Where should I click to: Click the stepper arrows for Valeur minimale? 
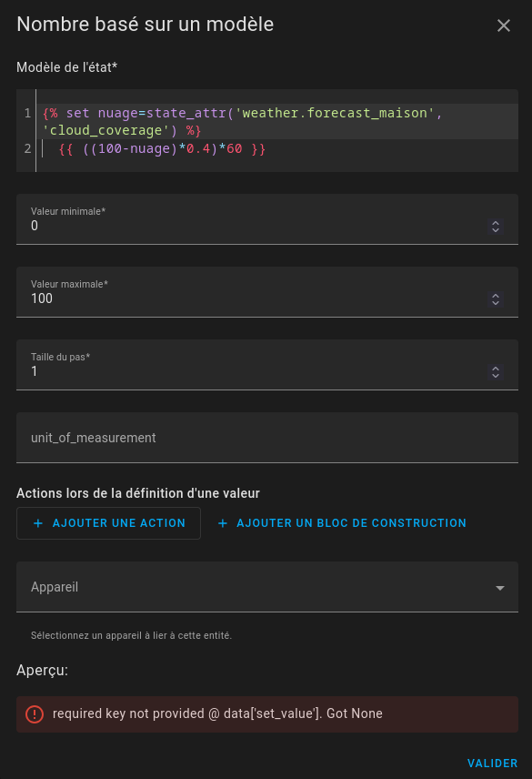coord(496,227)
